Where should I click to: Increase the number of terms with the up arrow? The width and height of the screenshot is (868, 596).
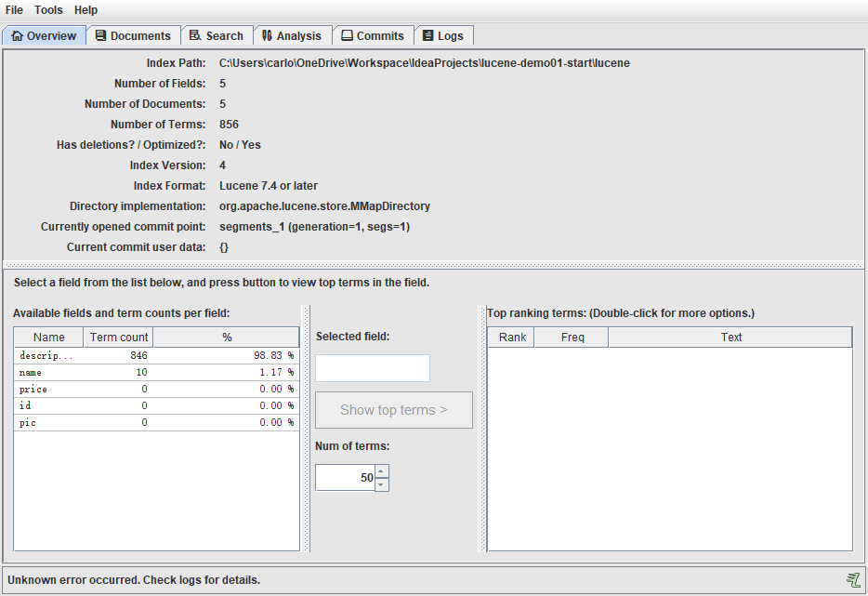click(x=381, y=471)
